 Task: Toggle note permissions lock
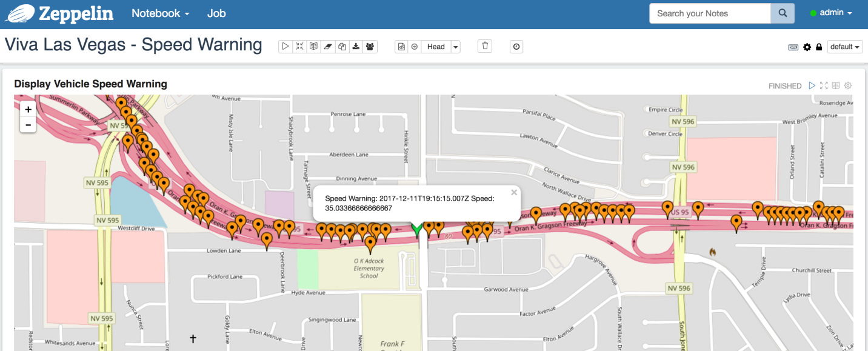tap(819, 46)
